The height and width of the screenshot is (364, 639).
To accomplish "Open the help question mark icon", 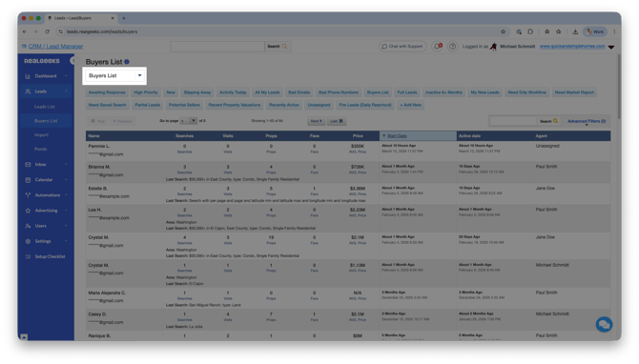I will point(452,47).
